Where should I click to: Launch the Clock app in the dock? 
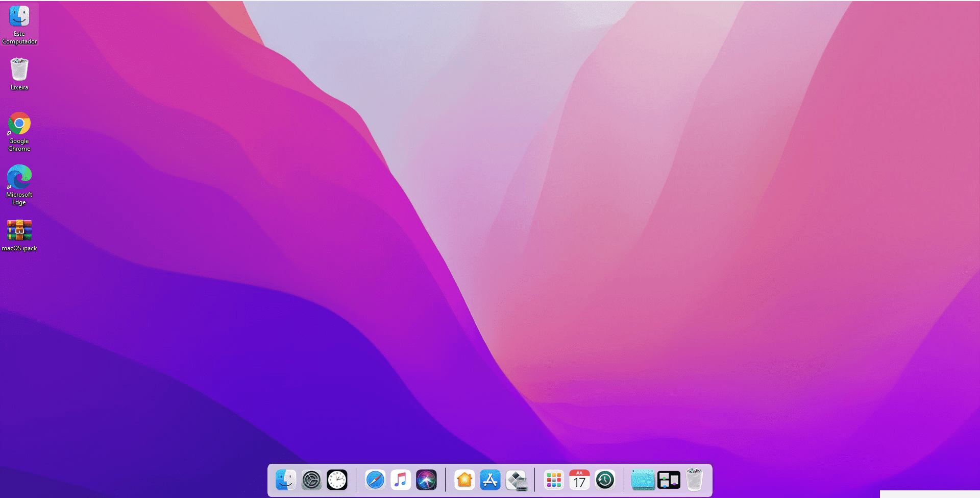(337, 480)
